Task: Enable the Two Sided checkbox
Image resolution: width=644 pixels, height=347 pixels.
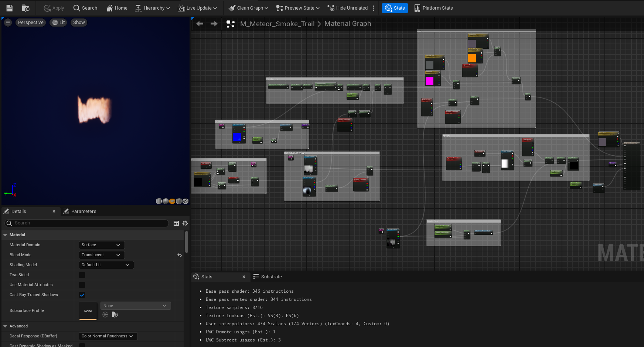Action: tap(82, 275)
